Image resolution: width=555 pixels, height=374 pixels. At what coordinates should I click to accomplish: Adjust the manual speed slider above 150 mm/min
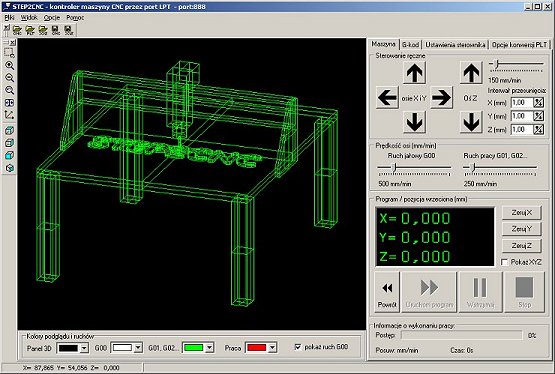tap(516, 65)
